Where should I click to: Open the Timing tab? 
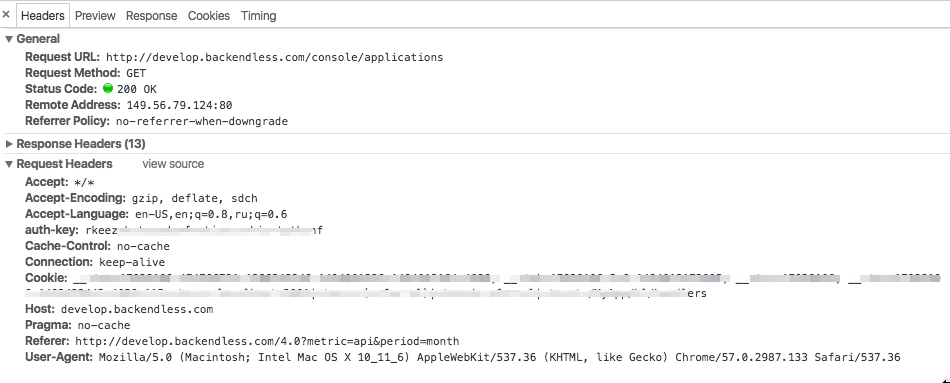coord(259,16)
